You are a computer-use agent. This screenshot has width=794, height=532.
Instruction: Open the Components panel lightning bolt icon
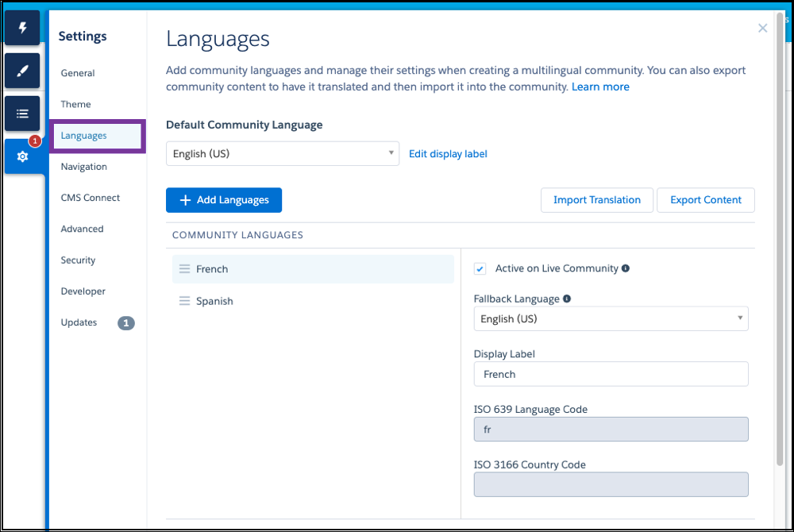coord(22,27)
